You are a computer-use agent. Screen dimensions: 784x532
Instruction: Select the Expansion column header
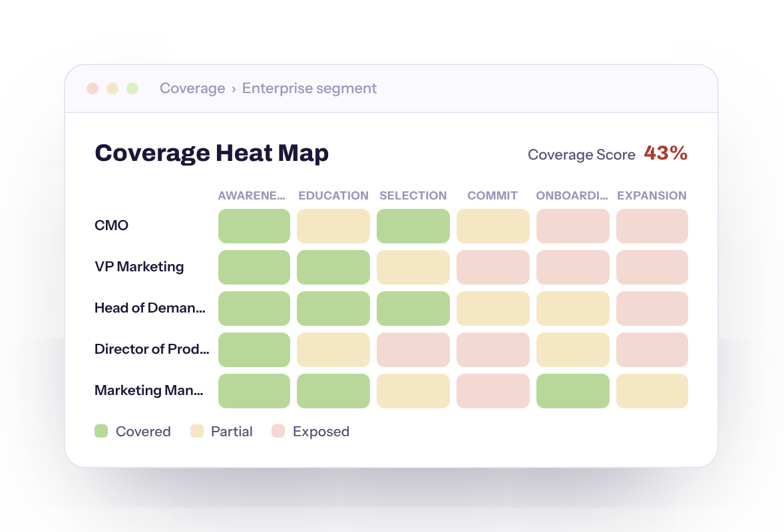tap(652, 196)
